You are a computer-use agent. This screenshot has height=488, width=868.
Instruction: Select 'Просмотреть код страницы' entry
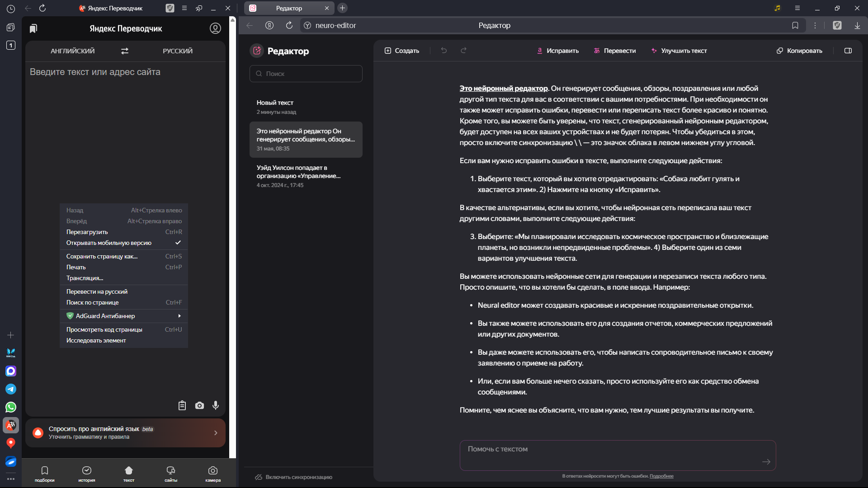[124, 329]
